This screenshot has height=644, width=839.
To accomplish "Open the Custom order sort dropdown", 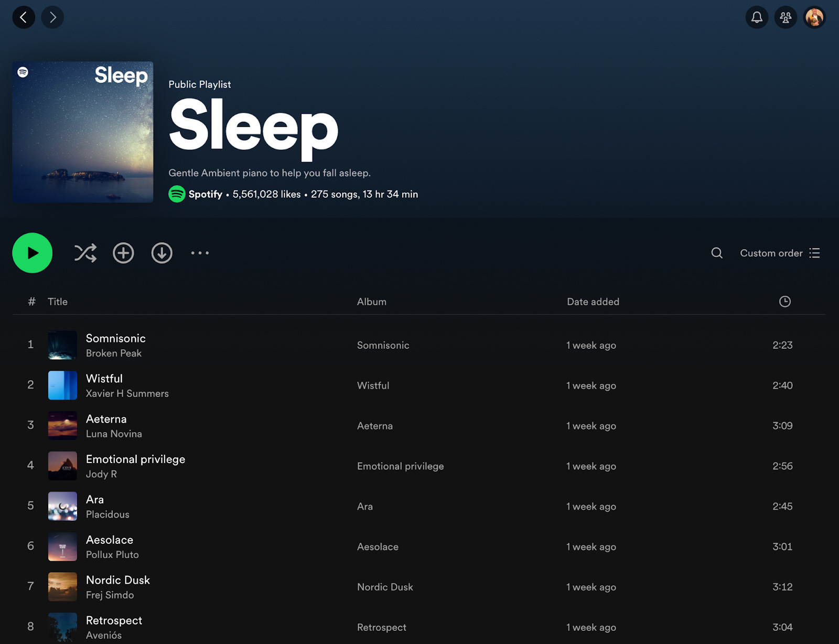I will click(x=780, y=253).
